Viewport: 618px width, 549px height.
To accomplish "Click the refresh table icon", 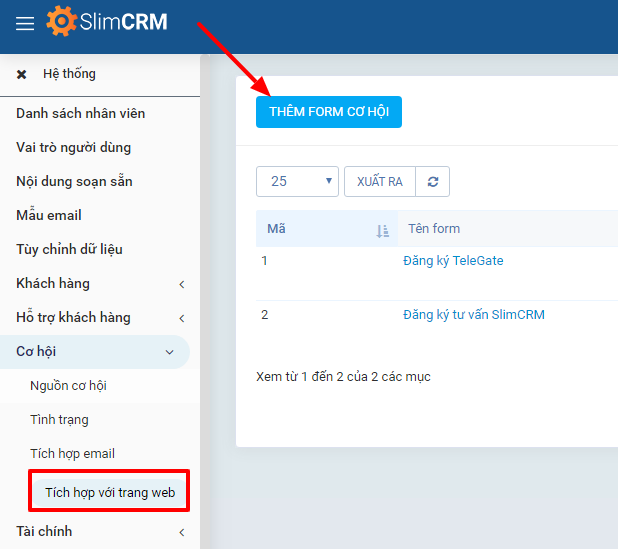I will [x=433, y=182].
